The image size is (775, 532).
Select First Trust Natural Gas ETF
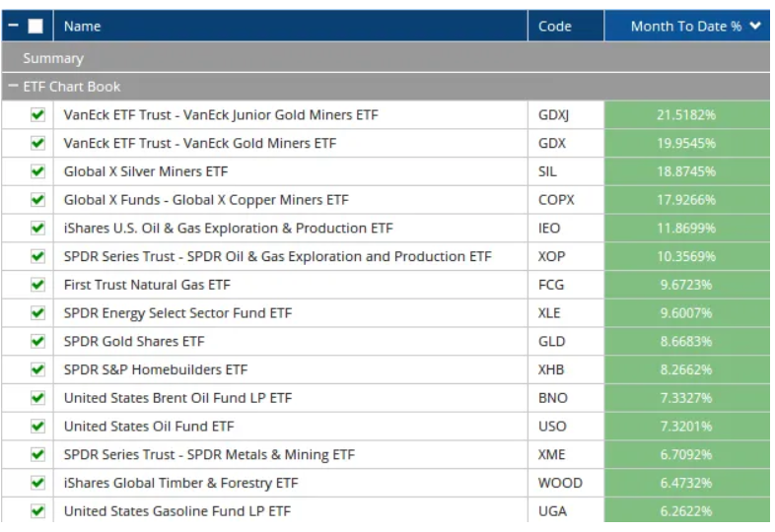pos(146,285)
